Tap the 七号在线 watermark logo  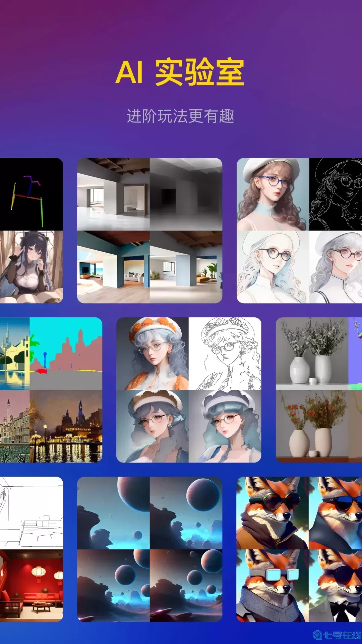pyautogui.click(x=337, y=635)
